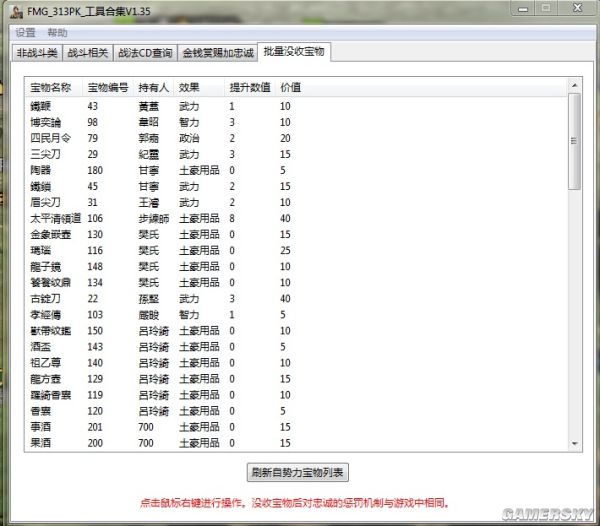Switch to the 战斗相关 tab
The image size is (600, 526).
(88, 53)
